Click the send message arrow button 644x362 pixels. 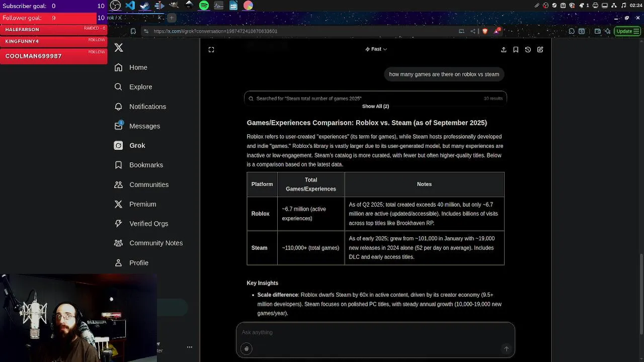(x=506, y=348)
